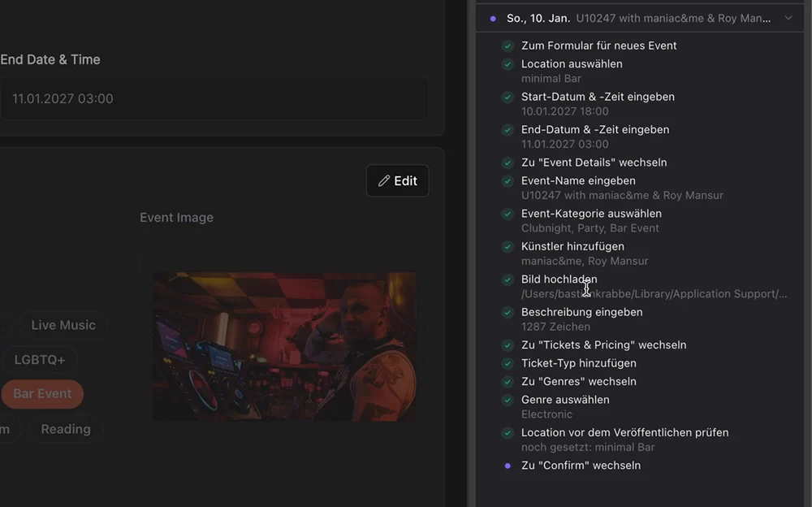Select the check icon next to "Bild hochladen"
The width and height of the screenshot is (812, 507).
[508, 279]
